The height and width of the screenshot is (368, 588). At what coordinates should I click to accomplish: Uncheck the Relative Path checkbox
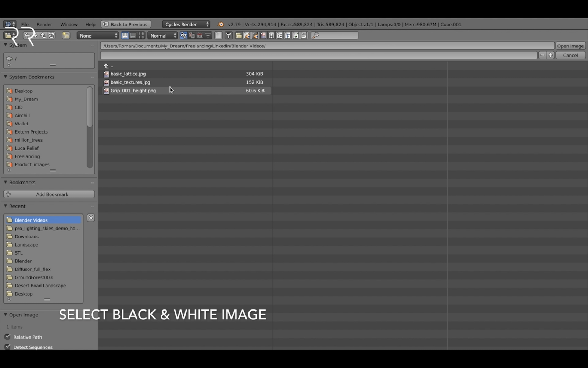pyautogui.click(x=7, y=337)
